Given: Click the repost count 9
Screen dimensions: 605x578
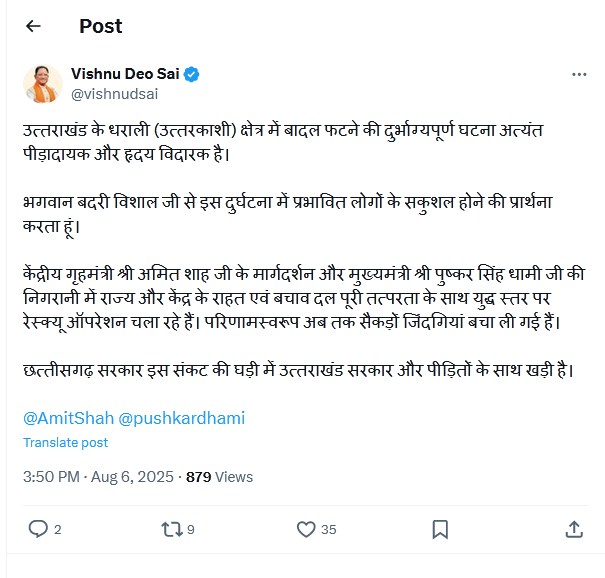Looking at the screenshot, I should click(190, 529).
